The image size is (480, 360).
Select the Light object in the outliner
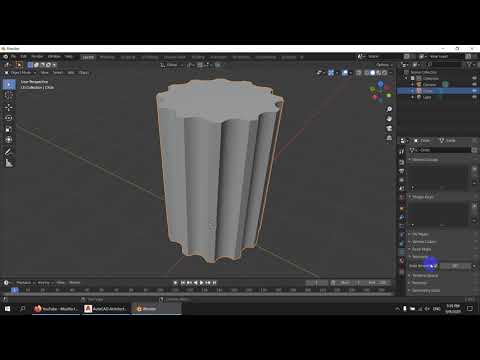pyautogui.click(x=427, y=97)
